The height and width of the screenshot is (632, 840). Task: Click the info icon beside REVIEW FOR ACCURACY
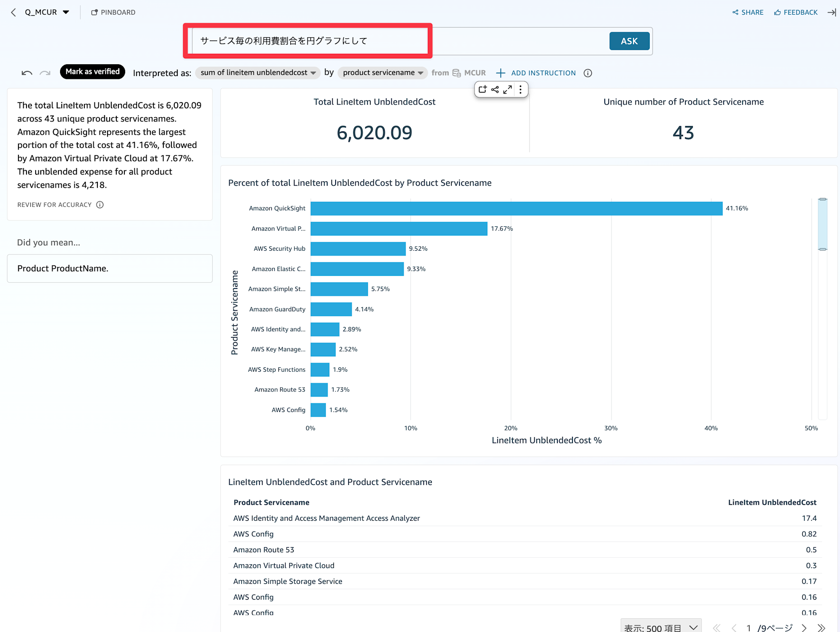(x=100, y=205)
